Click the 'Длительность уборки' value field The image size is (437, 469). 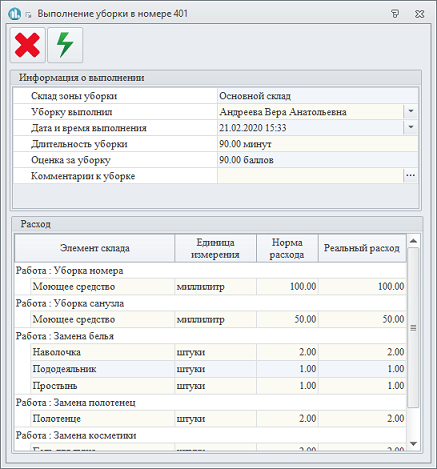point(317,144)
